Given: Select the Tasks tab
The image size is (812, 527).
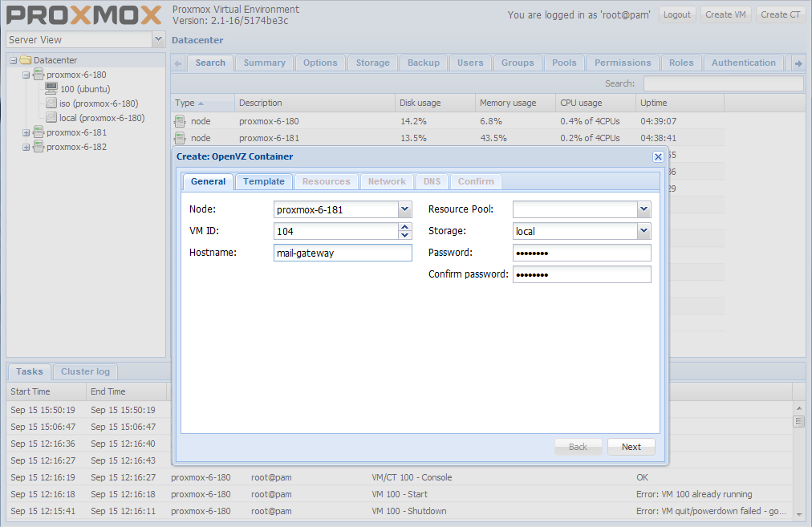Looking at the screenshot, I should [29, 371].
